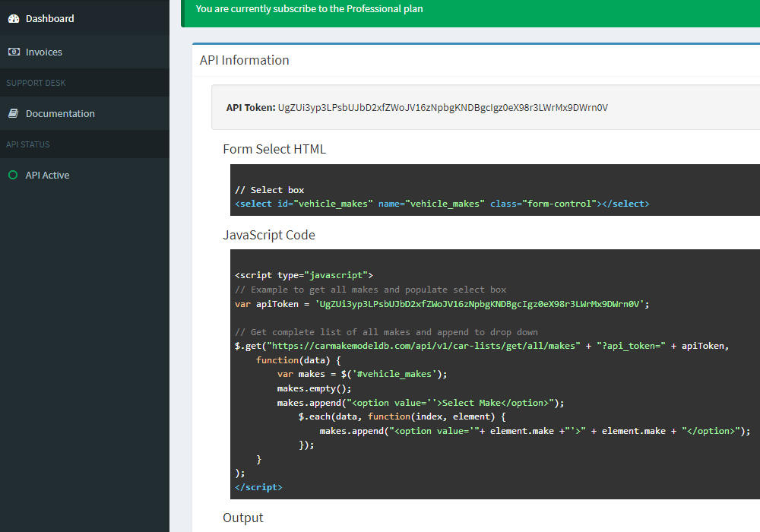Click the 'Get complete list of all makes' comment
Image resolution: width=760 pixels, height=532 pixels.
point(386,332)
